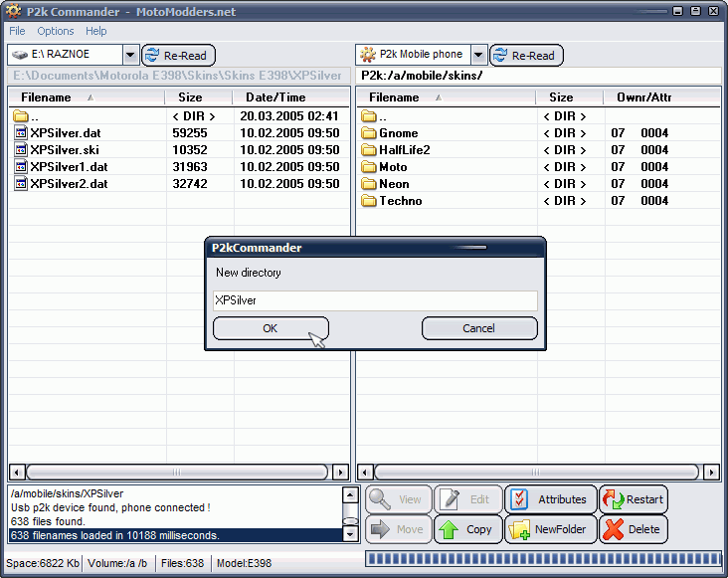The height and width of the screenshot is (578, 728).
Task: Re-Read the right phone panel
Action: 526,56
